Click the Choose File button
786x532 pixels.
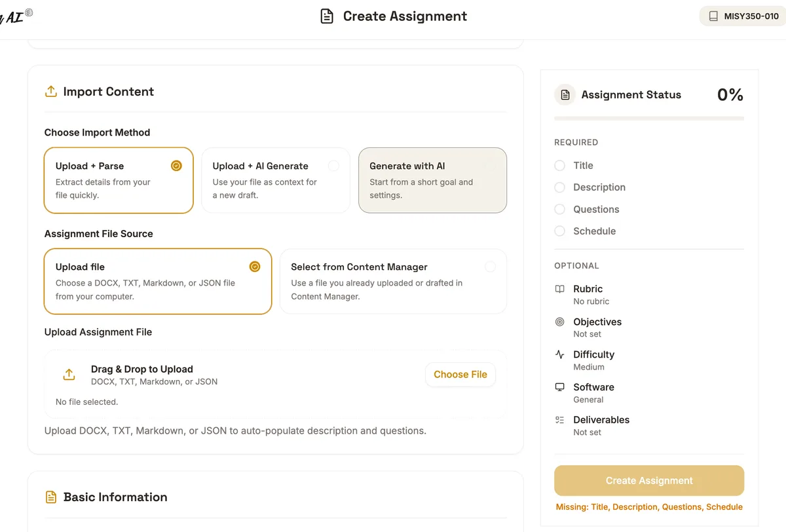[x=460, y=375]
